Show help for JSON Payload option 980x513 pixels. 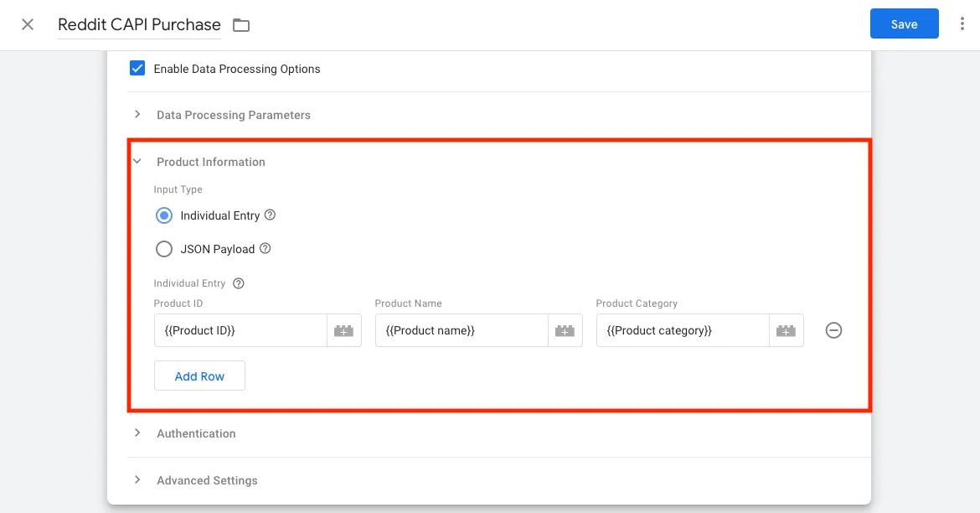265,248
